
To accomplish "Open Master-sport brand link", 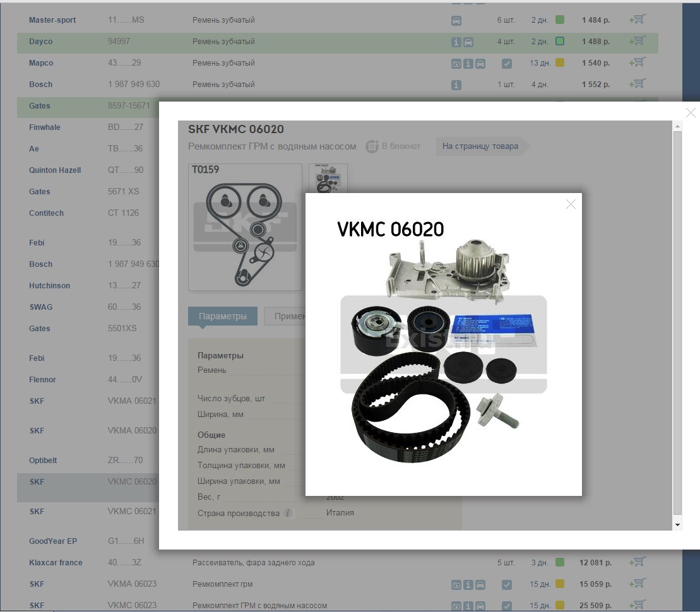I will [52, 20].
